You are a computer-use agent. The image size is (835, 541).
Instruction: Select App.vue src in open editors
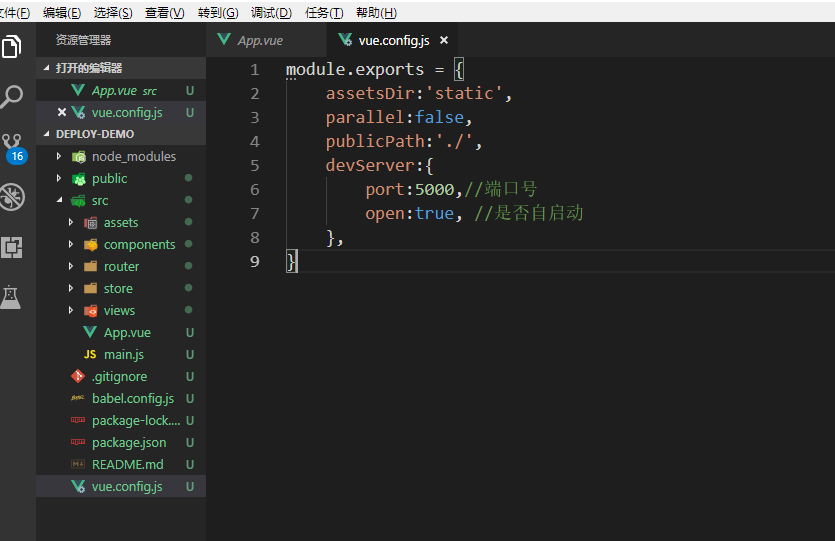click(x=121, y=91)
